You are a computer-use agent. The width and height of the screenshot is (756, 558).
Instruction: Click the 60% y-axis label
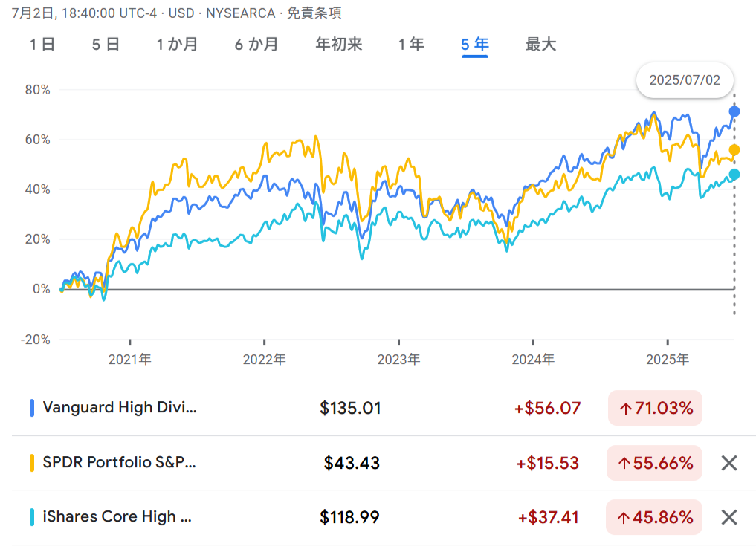point(38,140)
